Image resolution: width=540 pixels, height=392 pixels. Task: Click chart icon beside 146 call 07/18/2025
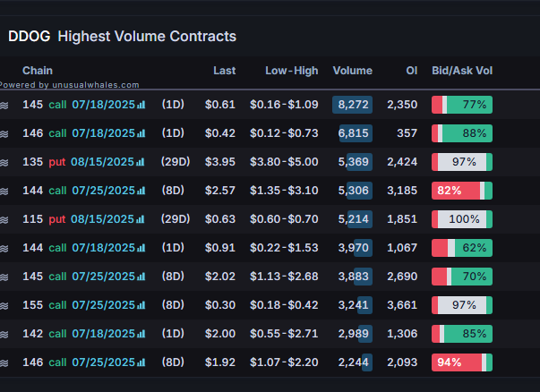click(x=141, y=133)
